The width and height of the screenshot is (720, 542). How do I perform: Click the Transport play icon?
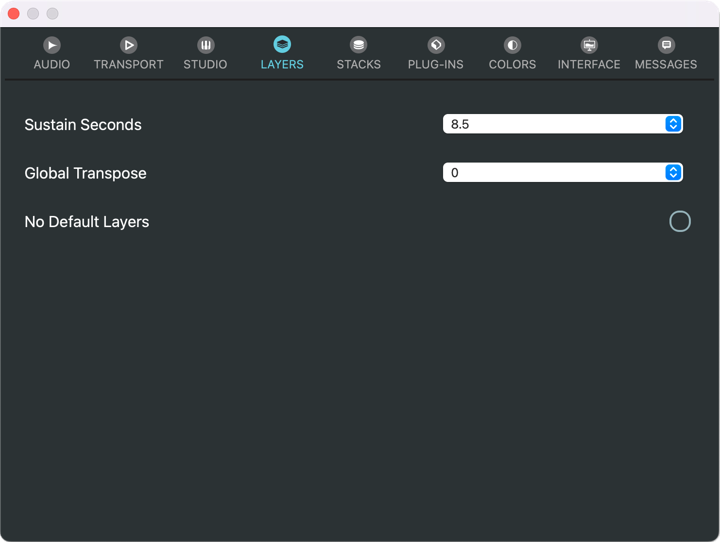click(x=128, y=45)
